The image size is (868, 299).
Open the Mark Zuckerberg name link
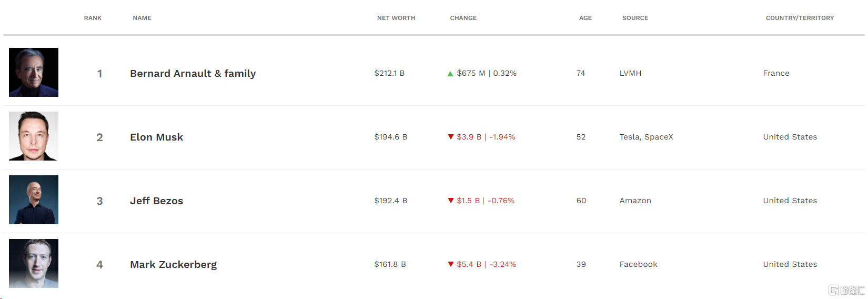pos(174,265)
